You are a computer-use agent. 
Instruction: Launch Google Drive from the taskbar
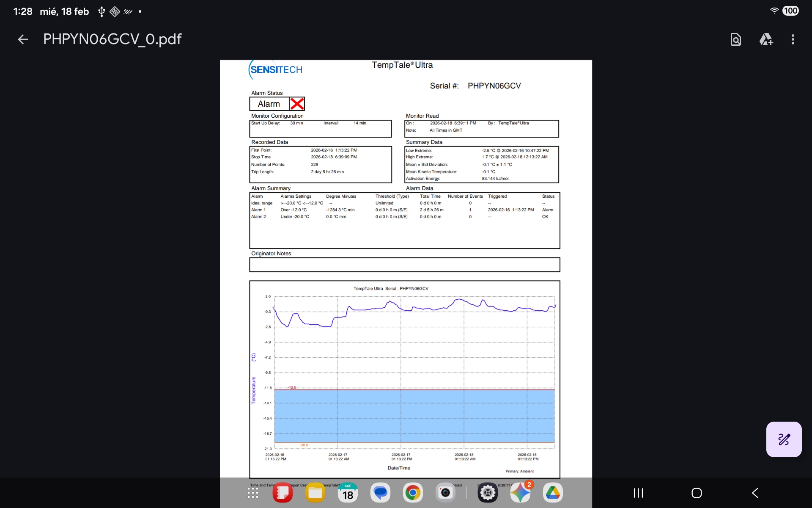pos(553,493)
